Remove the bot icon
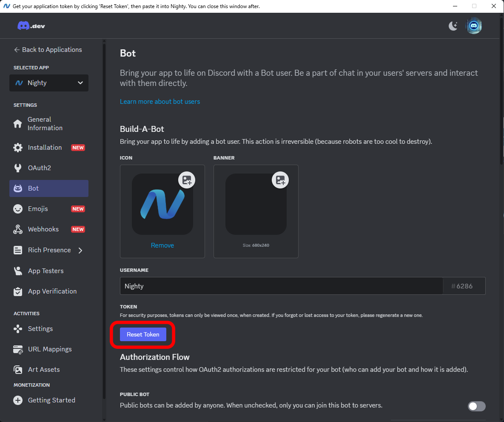This screenshot has height=422, width=504. pyautogui.click(x=162, y=245)
